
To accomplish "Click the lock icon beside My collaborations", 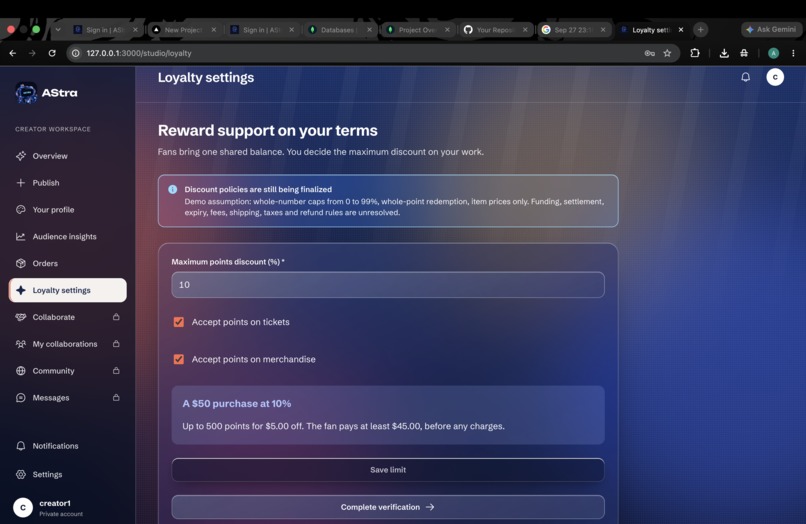I will (x=116, y=344).
